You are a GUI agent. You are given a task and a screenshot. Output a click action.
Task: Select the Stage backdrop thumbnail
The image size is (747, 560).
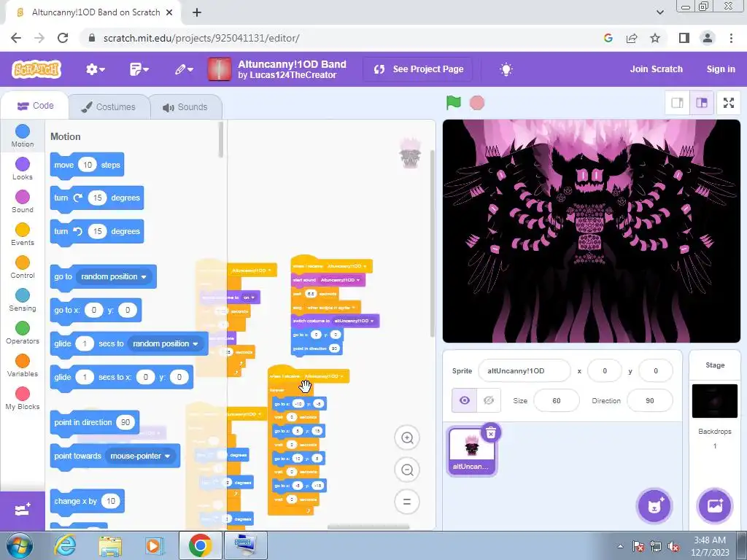coord(715,401)
